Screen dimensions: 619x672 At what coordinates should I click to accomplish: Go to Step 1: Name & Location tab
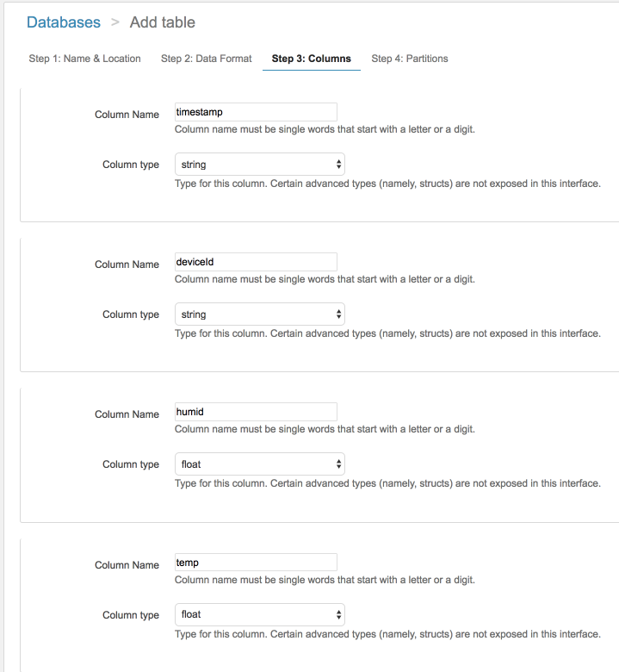coord(85,59)
